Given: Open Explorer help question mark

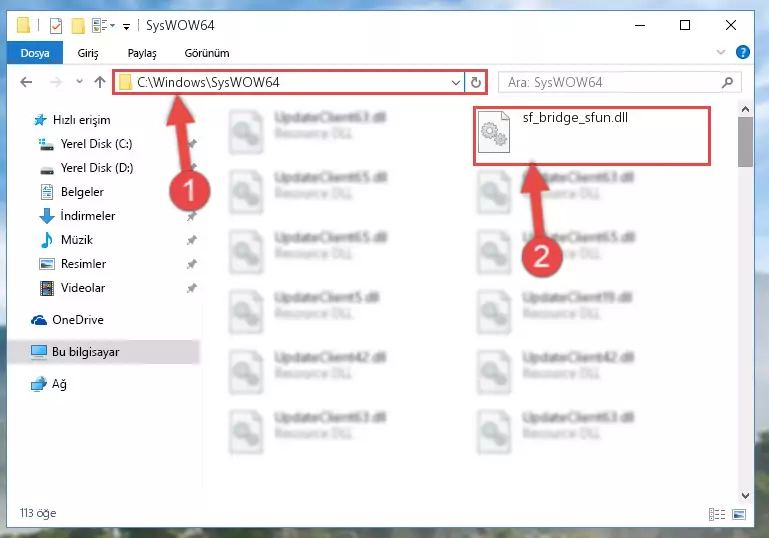Looking at the screenshot, I should pos(743,52).
